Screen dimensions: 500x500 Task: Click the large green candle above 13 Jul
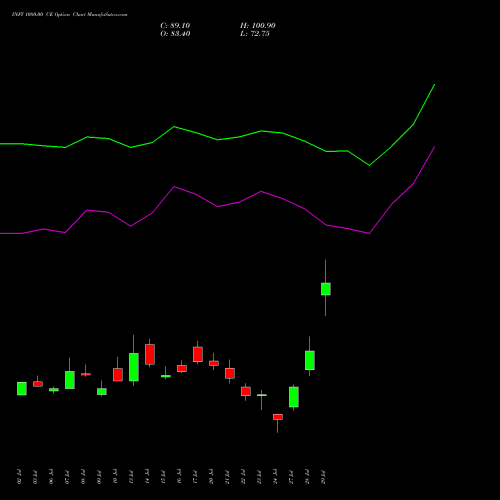(x=134, y=367)
